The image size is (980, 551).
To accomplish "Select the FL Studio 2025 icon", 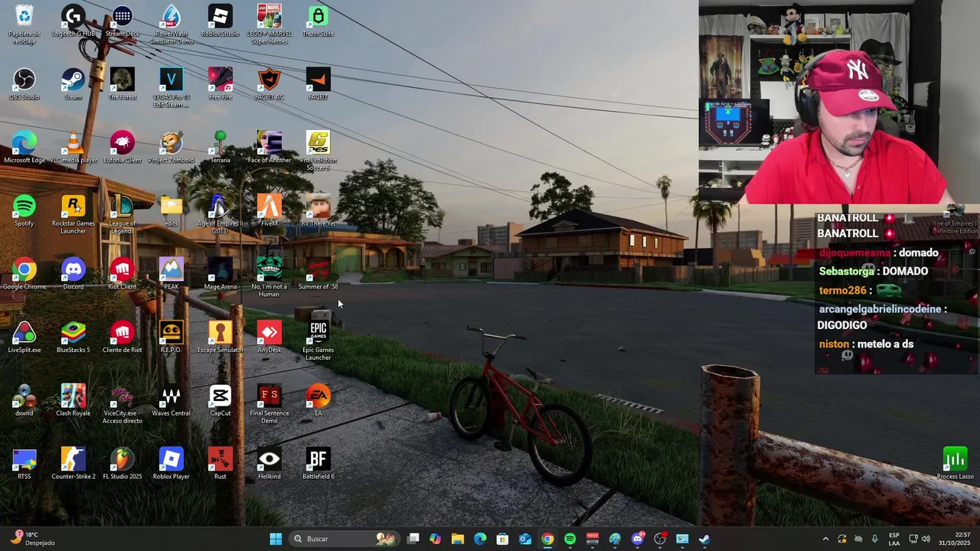I will click(x=122, y=465).
